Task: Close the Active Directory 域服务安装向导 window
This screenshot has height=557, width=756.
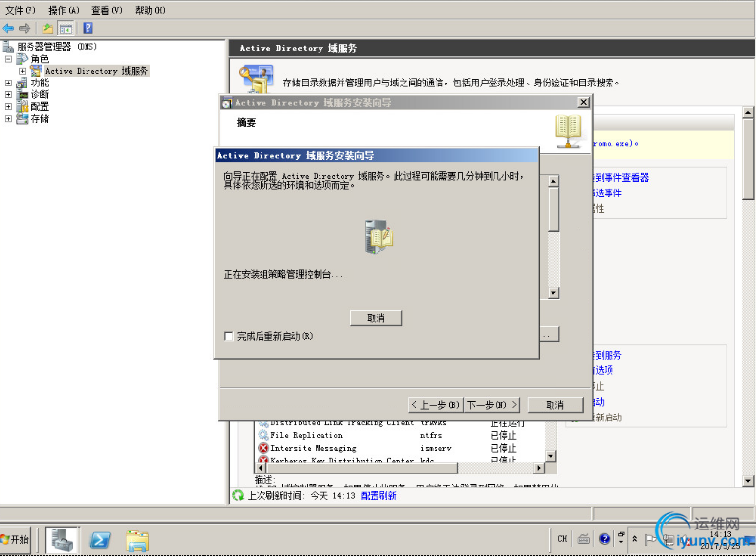Action: (583, 102)
